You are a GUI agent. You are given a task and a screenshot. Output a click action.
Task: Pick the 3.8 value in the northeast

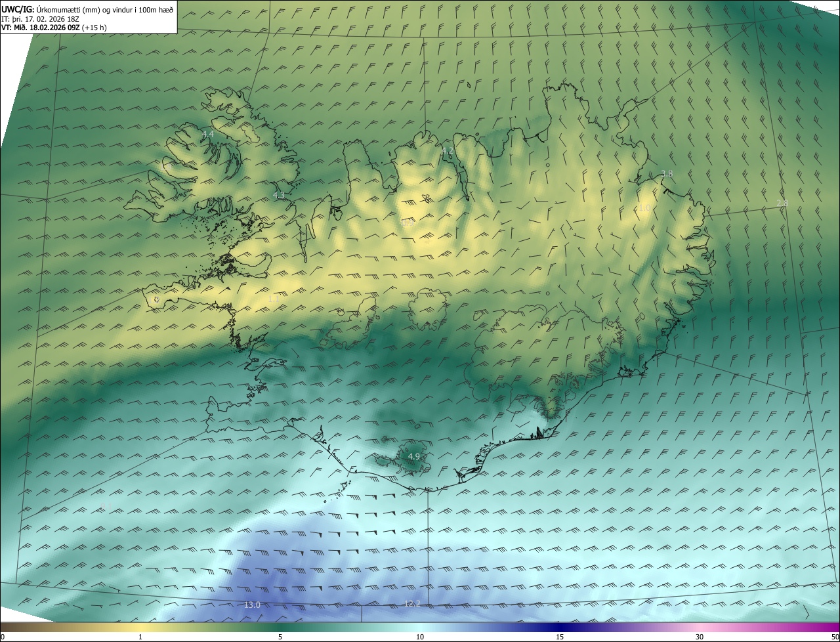click(x=667, y=174)
